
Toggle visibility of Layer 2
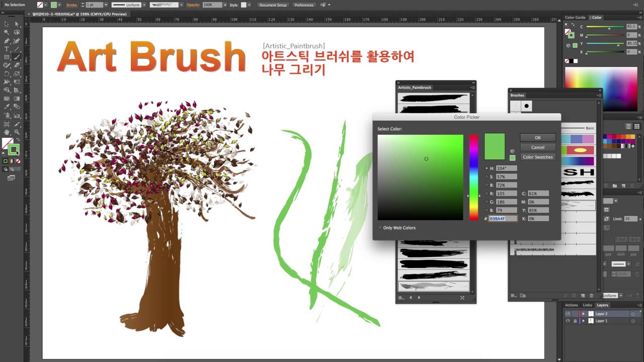click(x=568, y=314)
